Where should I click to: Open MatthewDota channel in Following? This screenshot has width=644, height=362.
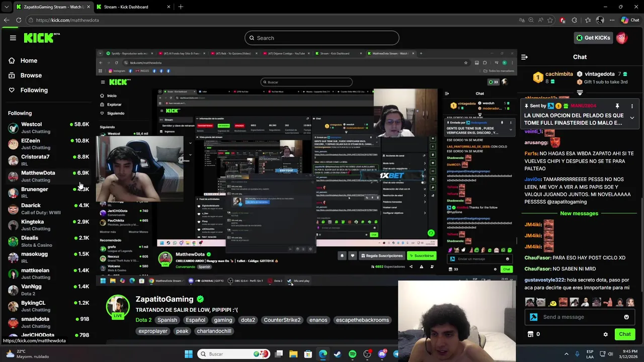(48, 176)
